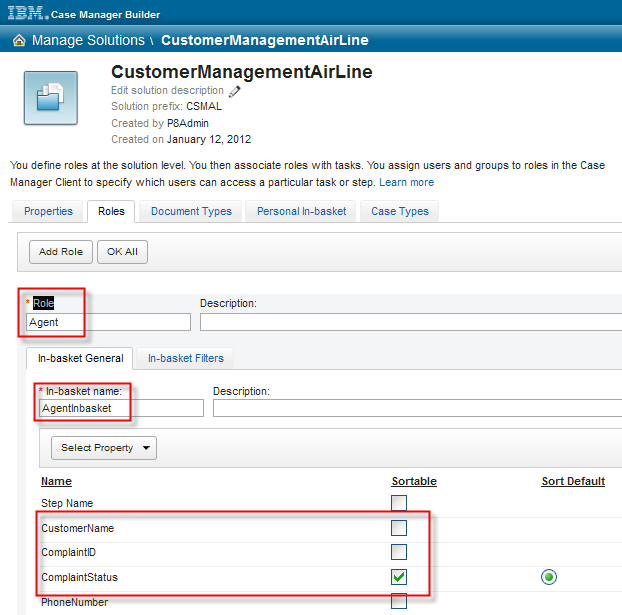Toggle Sortable checkbox for Step Name
Screen dimensions: 622x615
click(x=399, y=503)
